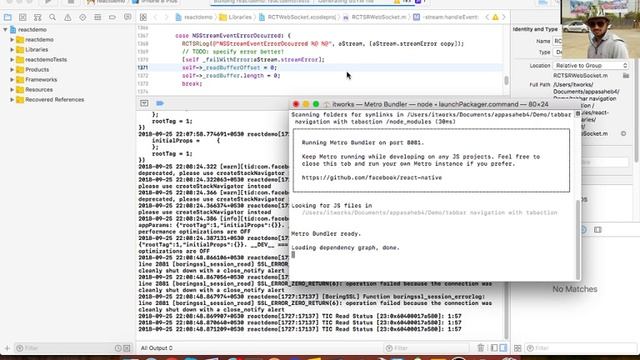Open the Debug navigator
This screenshot has height=360, width=640.
[98, 17]
